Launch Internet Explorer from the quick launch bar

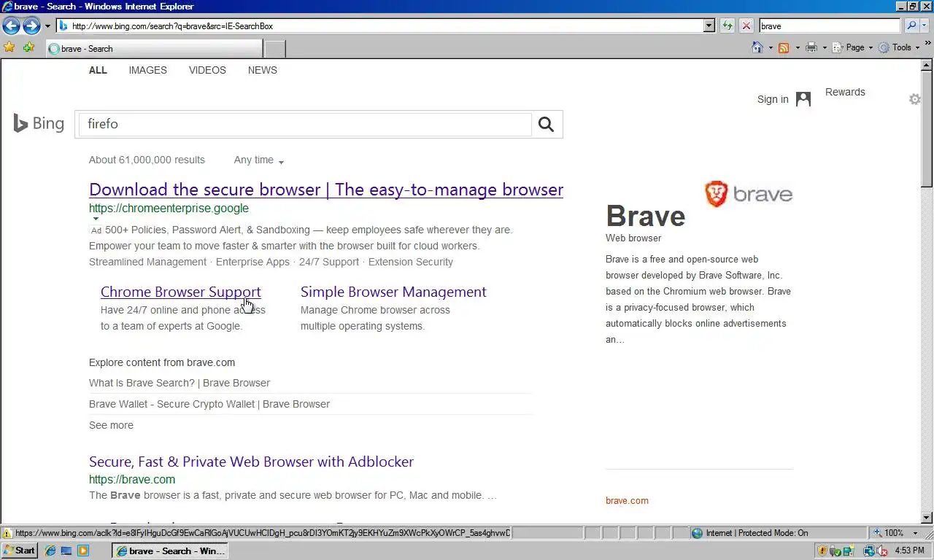(50, 551)
